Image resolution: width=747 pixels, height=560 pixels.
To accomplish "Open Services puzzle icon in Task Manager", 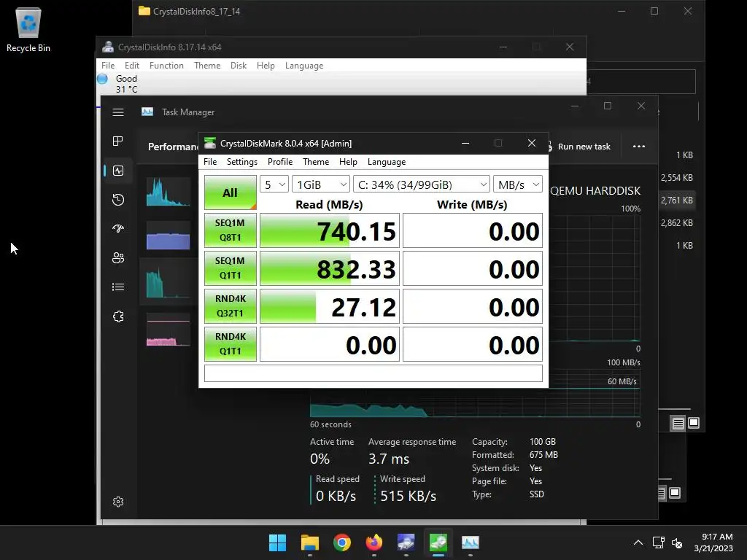I will click(x=118, y=316).
